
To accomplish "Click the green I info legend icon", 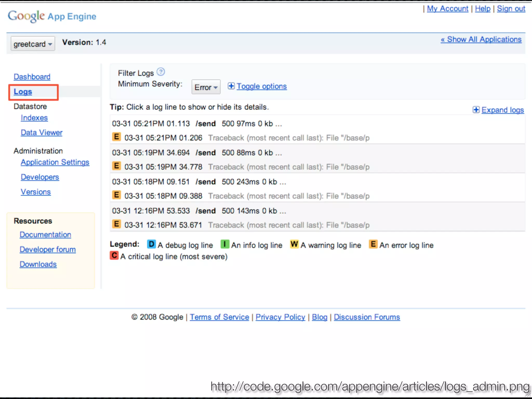I will pyautogui.click(x=225, y=244).
